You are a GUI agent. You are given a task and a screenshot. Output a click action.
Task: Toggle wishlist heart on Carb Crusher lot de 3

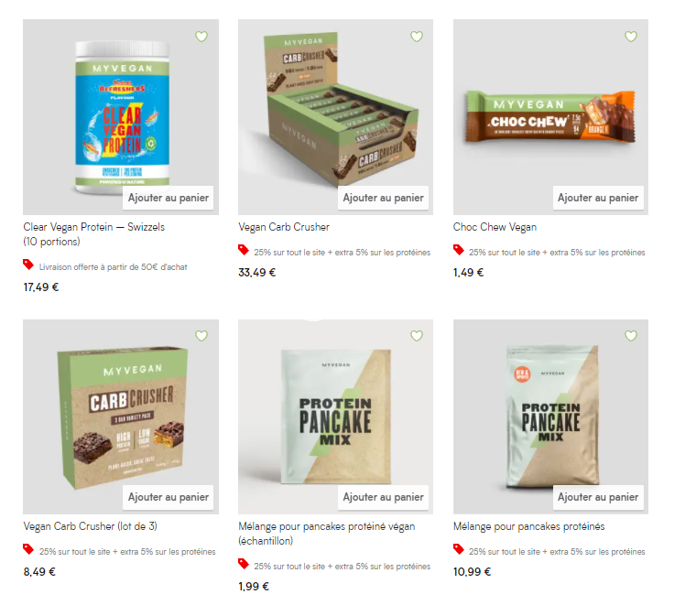(x=201, y=336)
